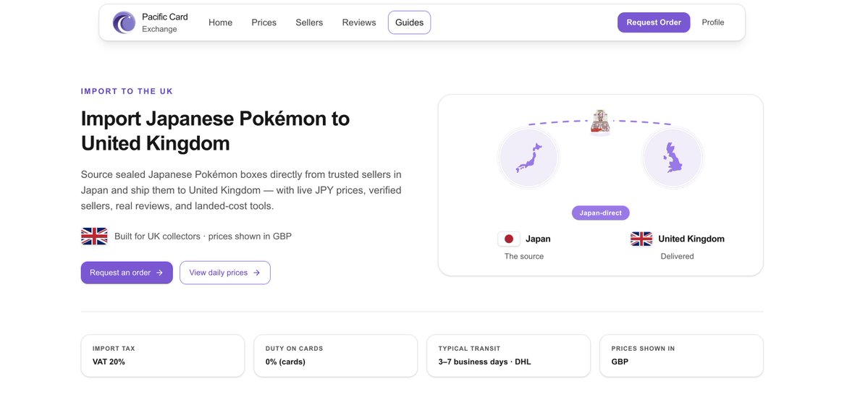Select the Guides nav tab
This screenshot has width=868, height=418.
coord(410,22)
